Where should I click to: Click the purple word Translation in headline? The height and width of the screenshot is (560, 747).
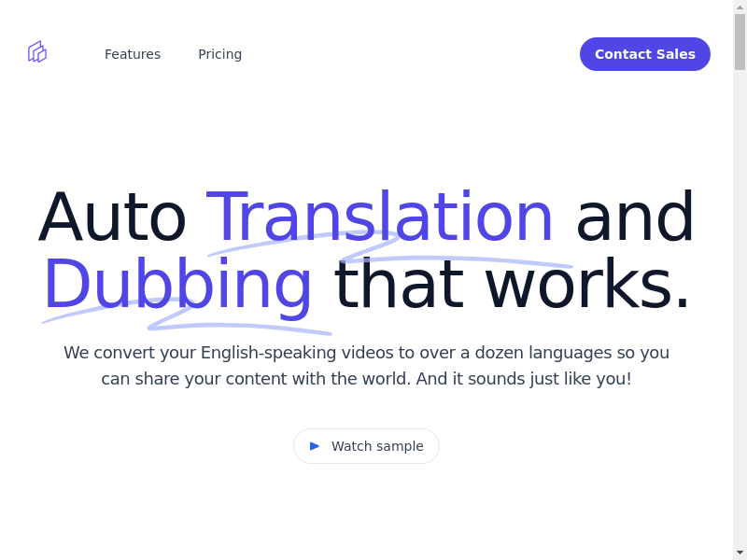coord(379,217)
